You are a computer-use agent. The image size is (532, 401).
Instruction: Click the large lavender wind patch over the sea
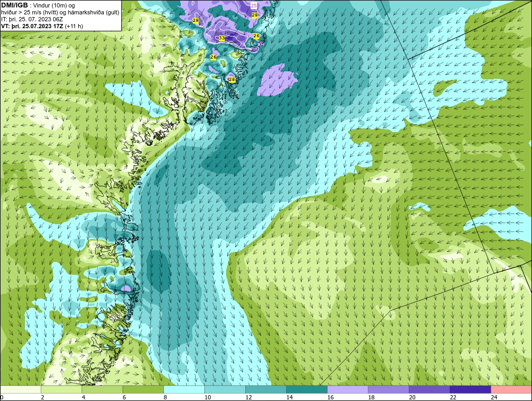coord(277,80)
